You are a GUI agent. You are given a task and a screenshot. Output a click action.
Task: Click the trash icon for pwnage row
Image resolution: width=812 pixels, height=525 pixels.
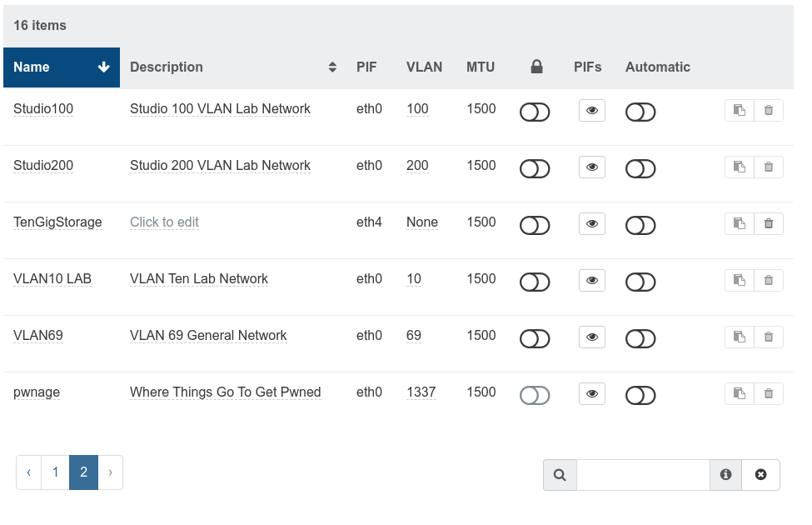tap(768, 393)
